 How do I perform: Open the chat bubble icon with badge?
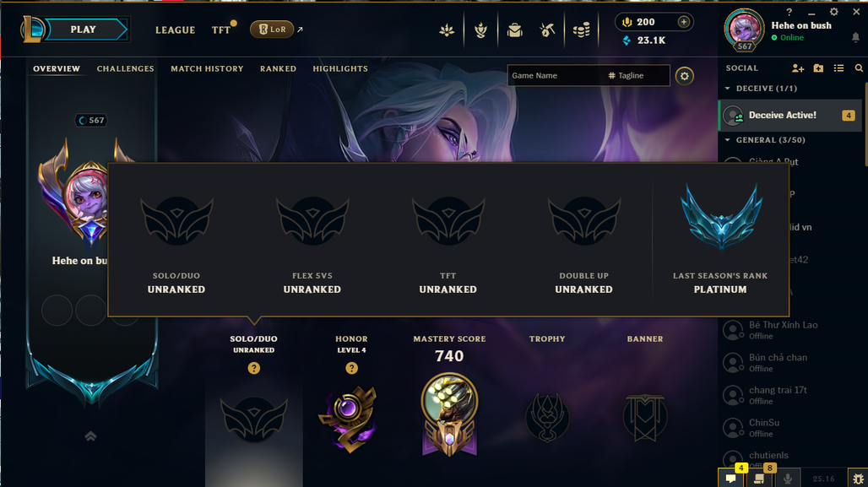tap(731, 478)
